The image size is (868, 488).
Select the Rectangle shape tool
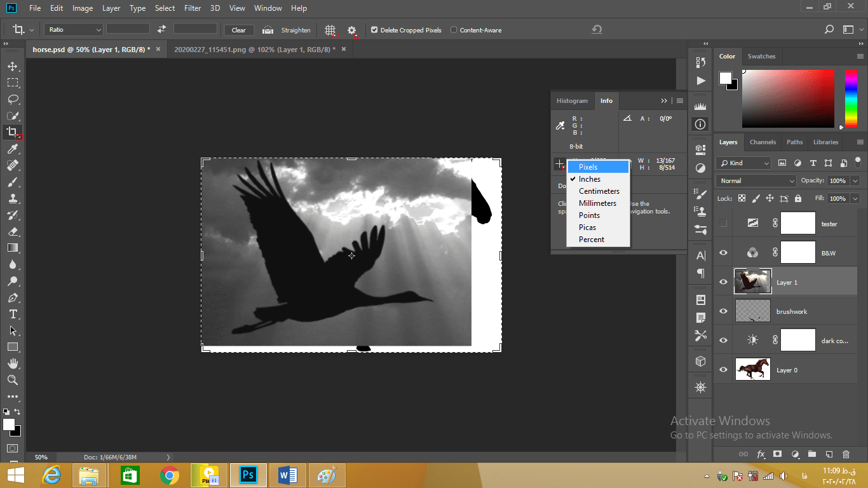coord(13,347)
